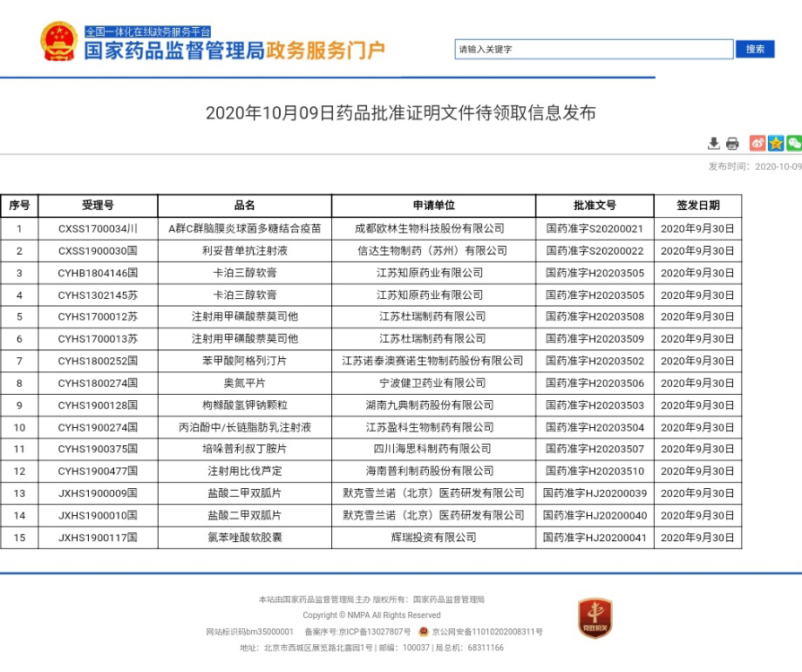Select cell CYHS1302145苏

coord(98,295)
